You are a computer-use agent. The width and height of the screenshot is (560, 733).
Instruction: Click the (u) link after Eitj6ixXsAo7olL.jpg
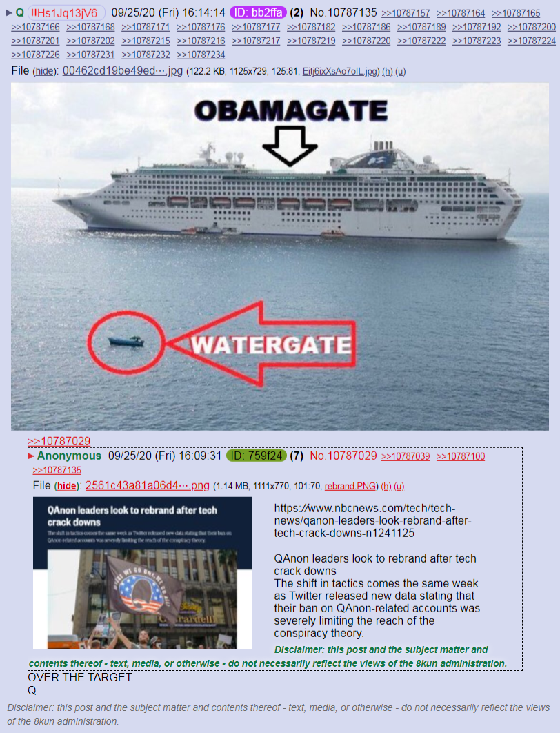coord(400,72)
